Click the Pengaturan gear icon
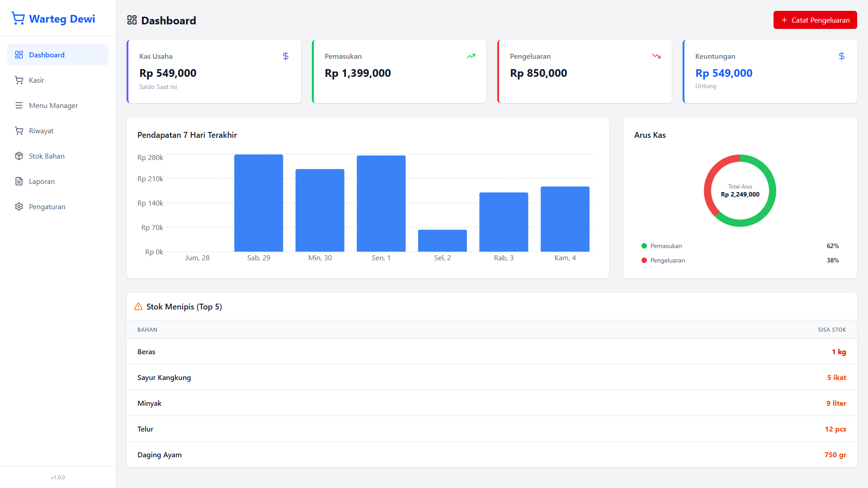Image resolution: width=868 pixels, height=488 pixels. click(19, 206)
